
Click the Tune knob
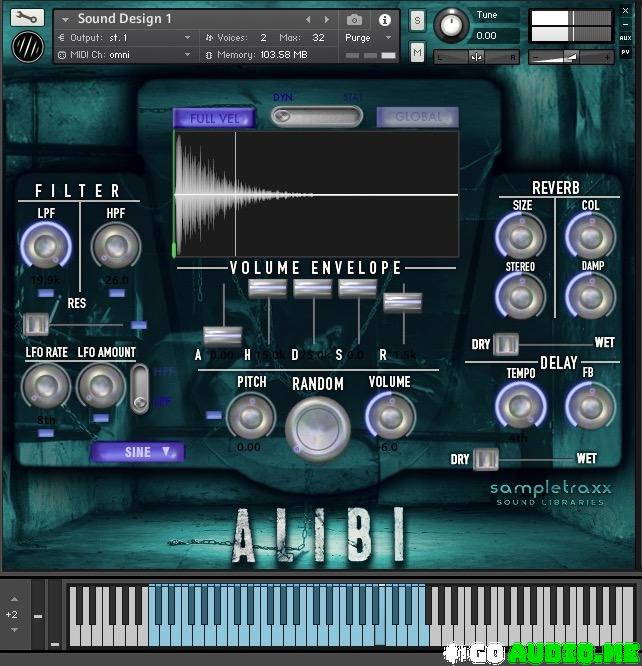[451, 24]
